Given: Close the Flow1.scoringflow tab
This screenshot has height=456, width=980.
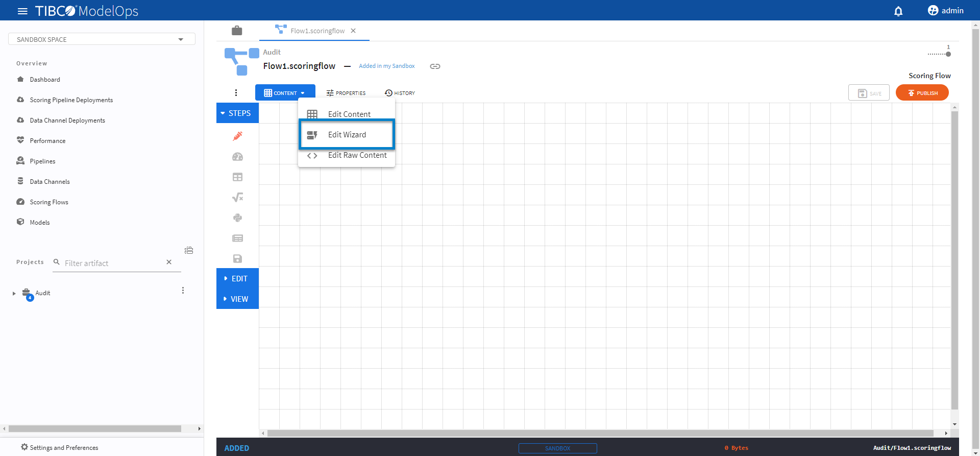Looking at the screenshot, I should click(353, 31).
